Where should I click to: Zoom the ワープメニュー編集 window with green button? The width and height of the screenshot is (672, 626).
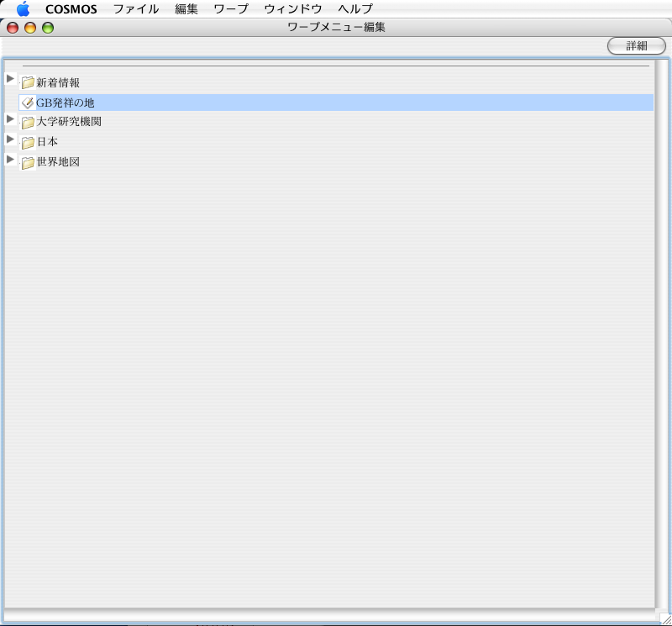pyautogui.click(x=48, y=28)
